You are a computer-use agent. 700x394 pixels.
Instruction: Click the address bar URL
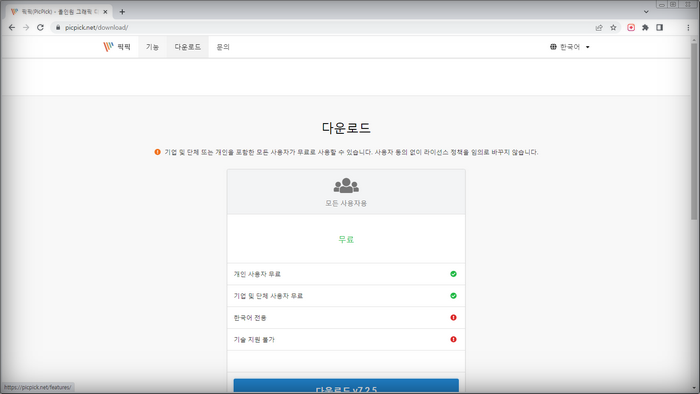click(x=96, y=28)
